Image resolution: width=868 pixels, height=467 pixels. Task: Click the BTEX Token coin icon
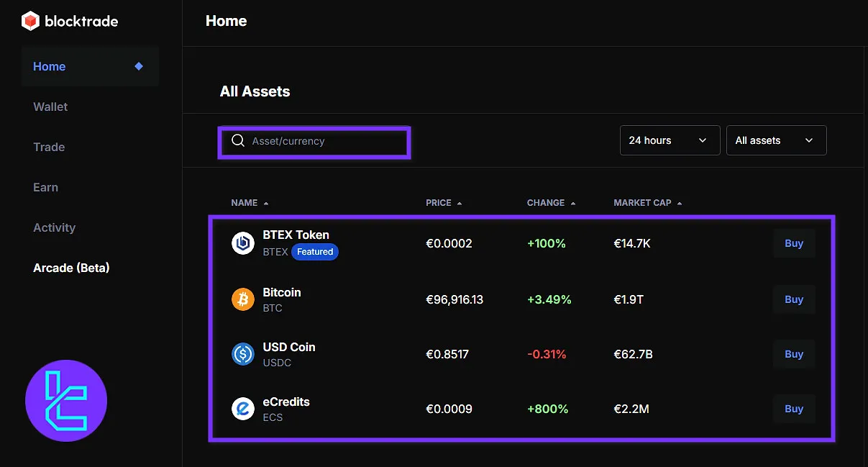point(243,243)
